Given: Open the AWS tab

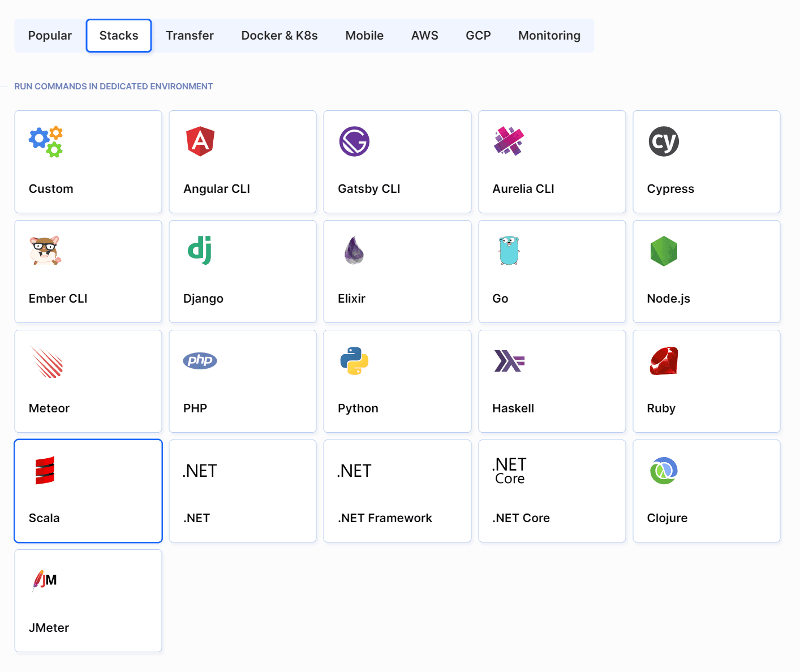Looking at the screenshot, I should click(x=424, y=36).
